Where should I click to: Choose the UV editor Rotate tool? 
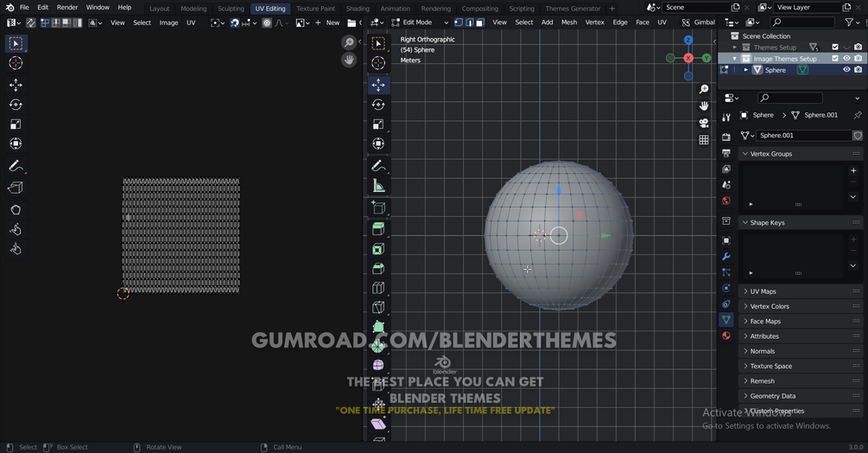coord(16,105)
